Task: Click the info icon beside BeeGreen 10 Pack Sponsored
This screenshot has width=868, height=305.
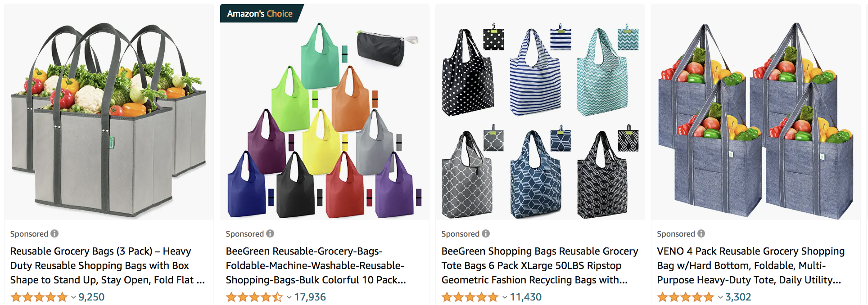Action: [270, 233]
